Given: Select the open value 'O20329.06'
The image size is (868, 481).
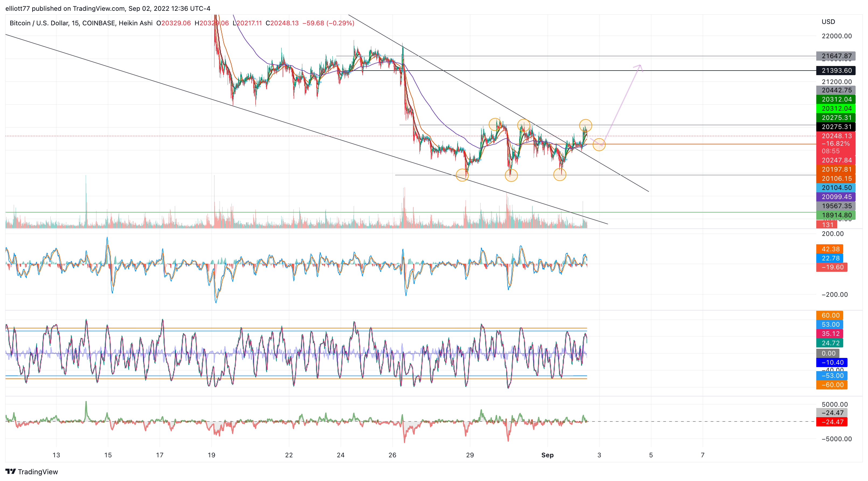Looking at the screenshot, I should [x=173, y=23].
